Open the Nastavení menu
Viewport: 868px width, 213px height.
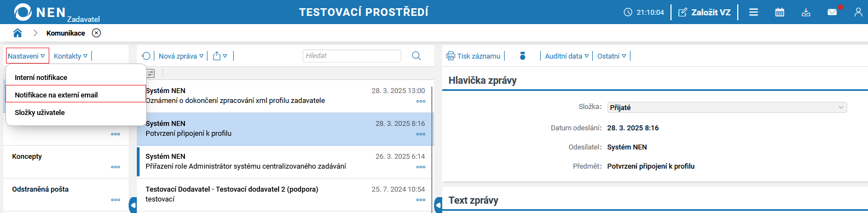coord(27,56)
